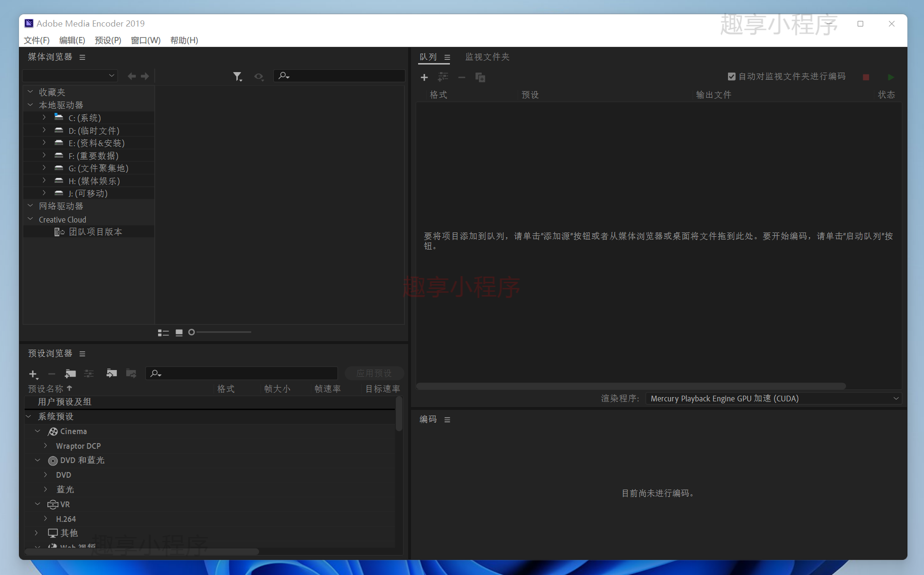Click the 格式 column in preset browser
Screen dimensions: 924x575
click(x=226, y=389)
